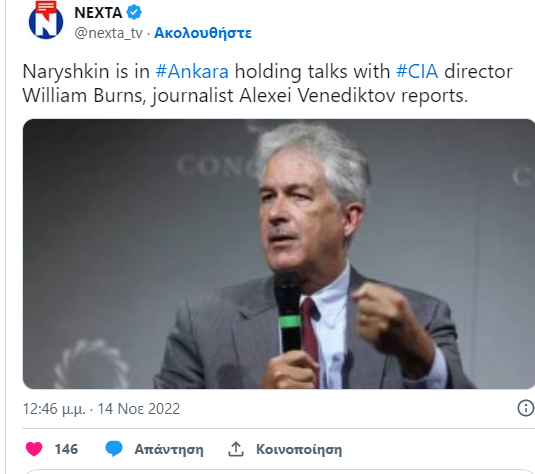
Task: Click the tweet body text about Naryshkin
Action: pyautogui.click(x=268, y=84)
